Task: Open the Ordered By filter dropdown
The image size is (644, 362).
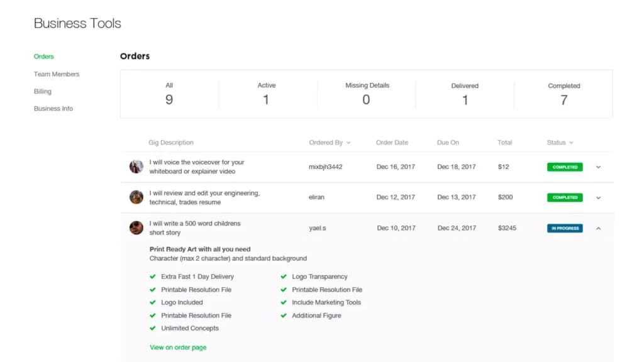Action: click(330, 143)
